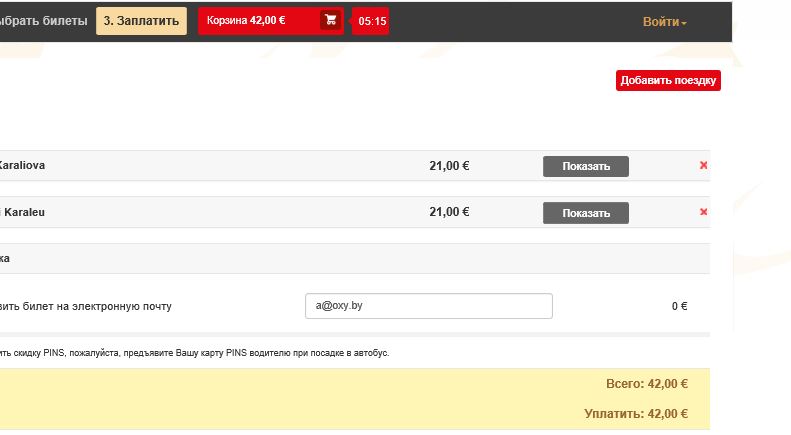
Task: Click Показать for the Karaliova trip
Action: pos(585,166)
